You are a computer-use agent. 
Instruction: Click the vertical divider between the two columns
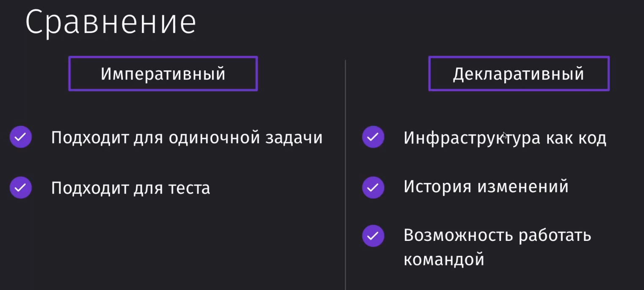[345, 174]
